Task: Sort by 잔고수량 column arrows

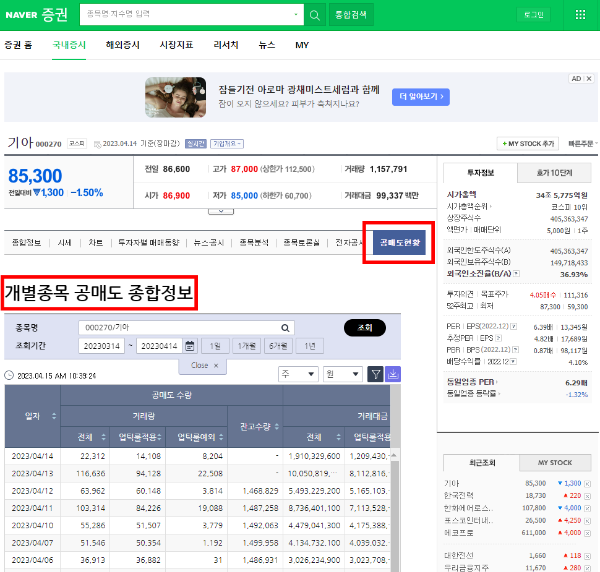Action: (277, 426)
